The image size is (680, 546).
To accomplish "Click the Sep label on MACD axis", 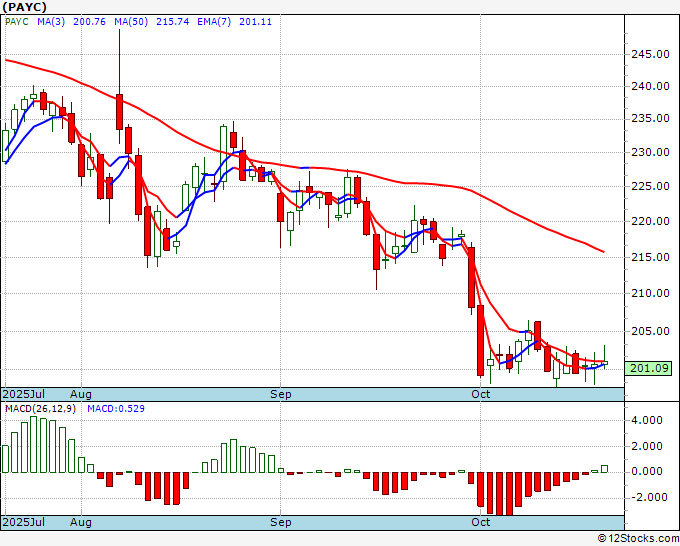I will pos(281,522).
